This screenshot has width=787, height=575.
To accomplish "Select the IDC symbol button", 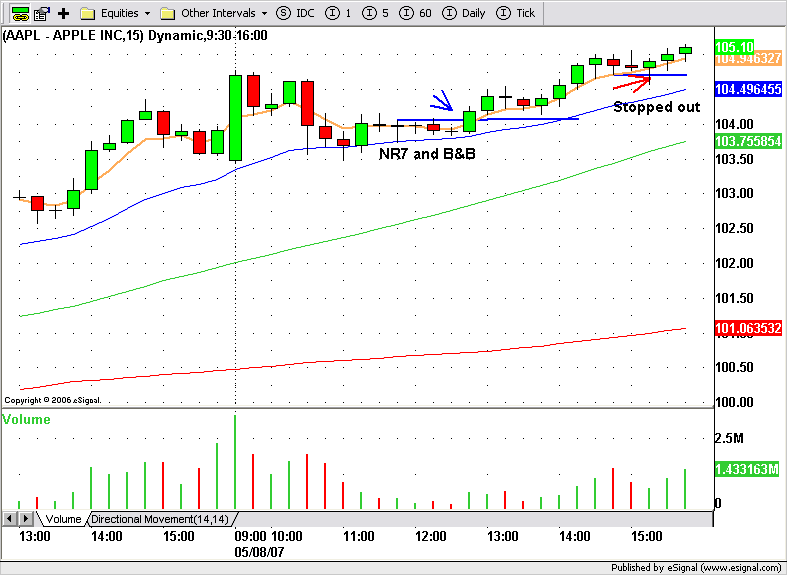I will (296, 14).
